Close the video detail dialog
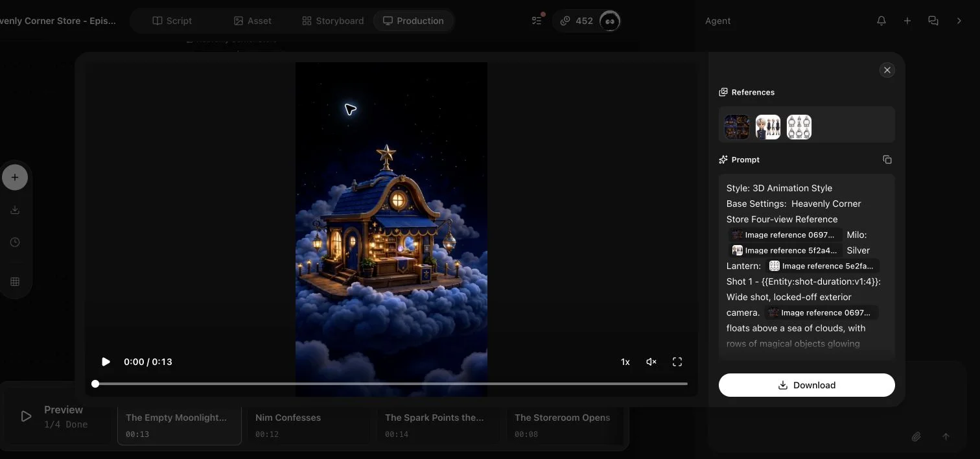 tap(887, 70)
